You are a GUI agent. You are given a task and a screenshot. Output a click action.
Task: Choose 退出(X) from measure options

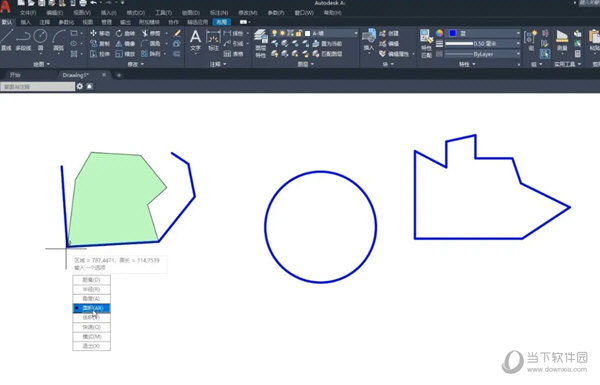pos(91,346)
